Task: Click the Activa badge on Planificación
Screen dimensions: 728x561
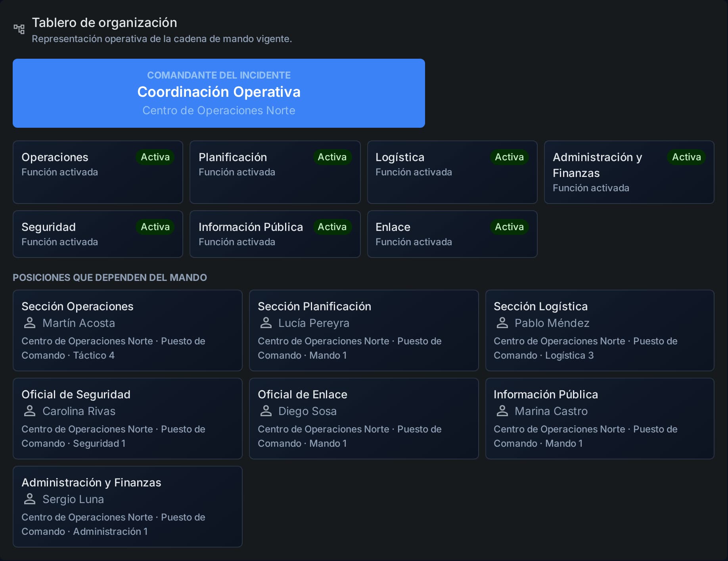Action: point(332,157)
